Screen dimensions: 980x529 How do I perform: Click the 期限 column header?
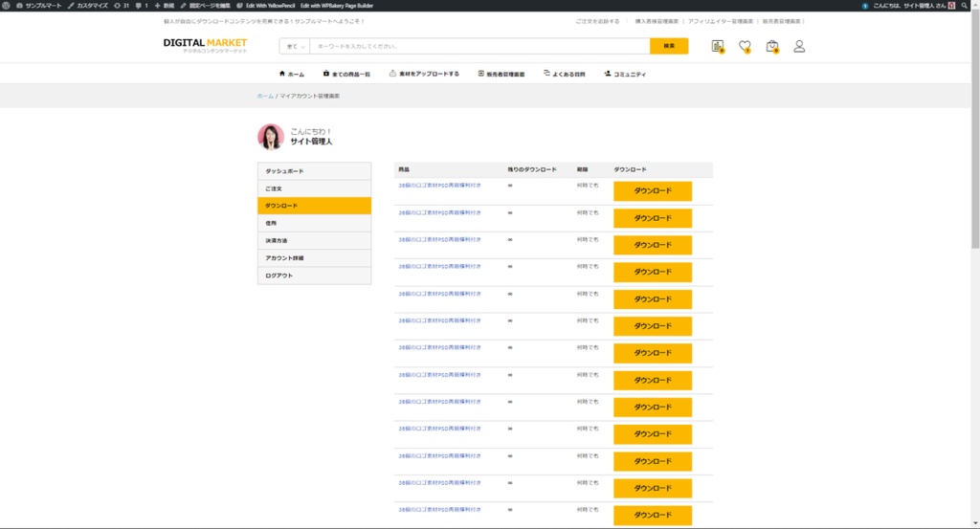[x=582, y=169]
